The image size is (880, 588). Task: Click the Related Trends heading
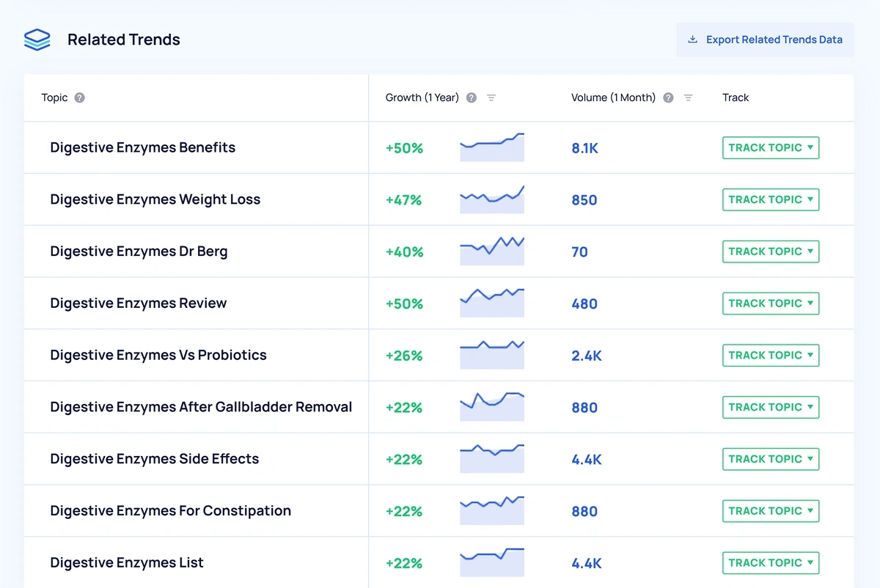(x=124, y=40)
